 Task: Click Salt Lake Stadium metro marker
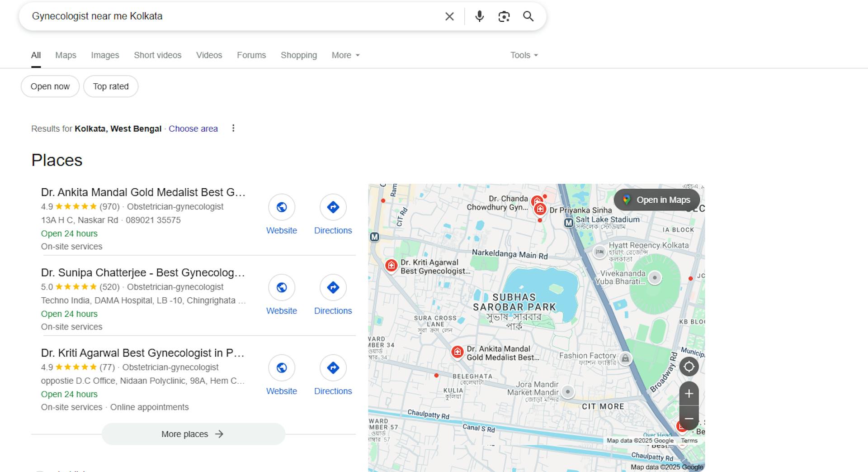pyautogui.click(x=569, y=223)
